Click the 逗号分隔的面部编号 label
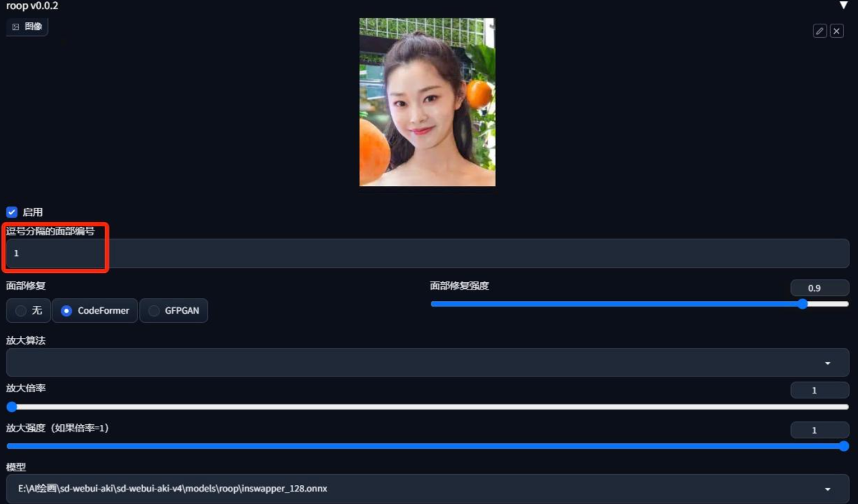The width and height of the screenshot is (858, 504). click(51, 231)
